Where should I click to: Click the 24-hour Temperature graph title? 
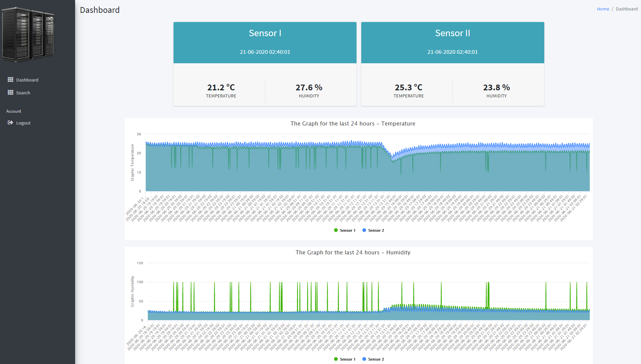353,124
